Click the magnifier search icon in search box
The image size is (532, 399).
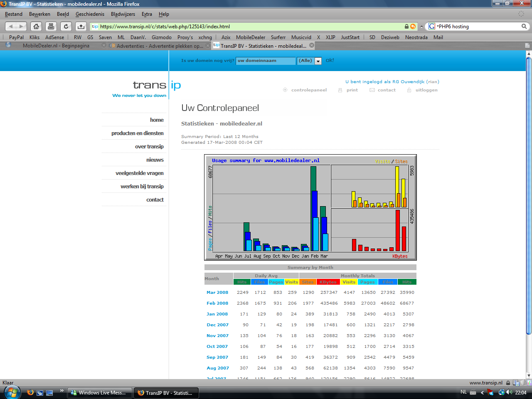(524, 26)
